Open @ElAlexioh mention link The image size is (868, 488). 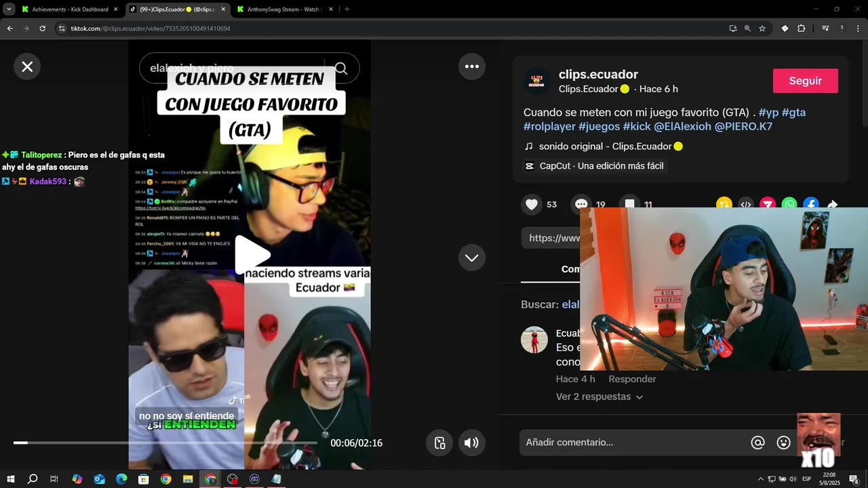pos(683,127)
